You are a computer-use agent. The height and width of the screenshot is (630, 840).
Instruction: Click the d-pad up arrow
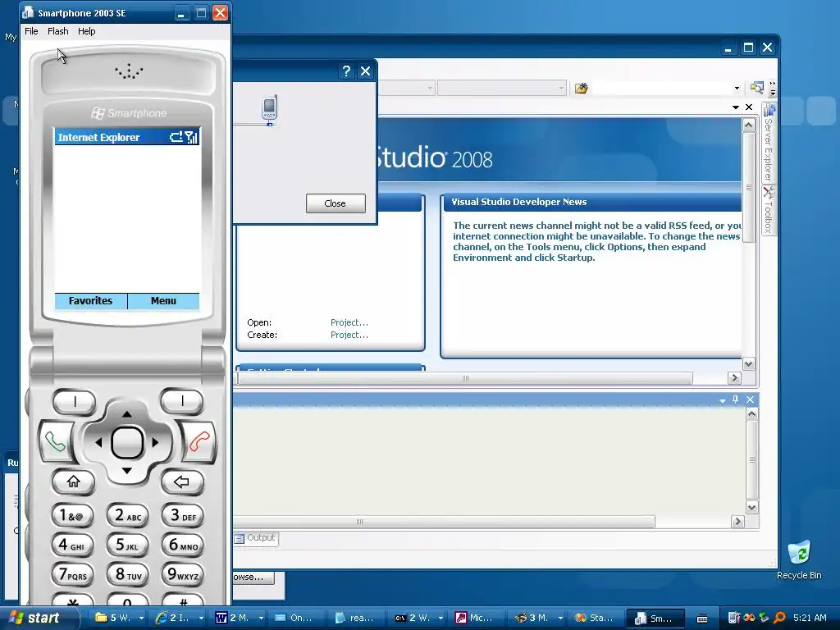[x=127, y=413]
